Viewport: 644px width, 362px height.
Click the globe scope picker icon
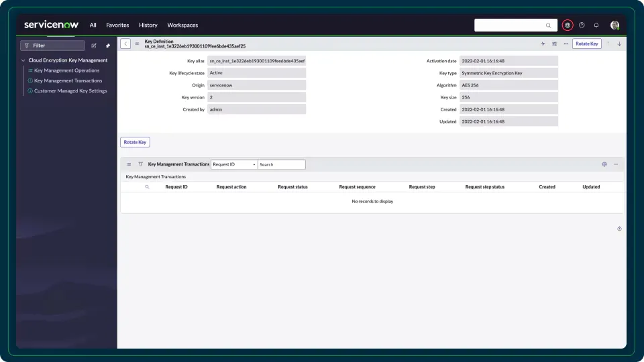pyautogui.click(x=568, y=25)
